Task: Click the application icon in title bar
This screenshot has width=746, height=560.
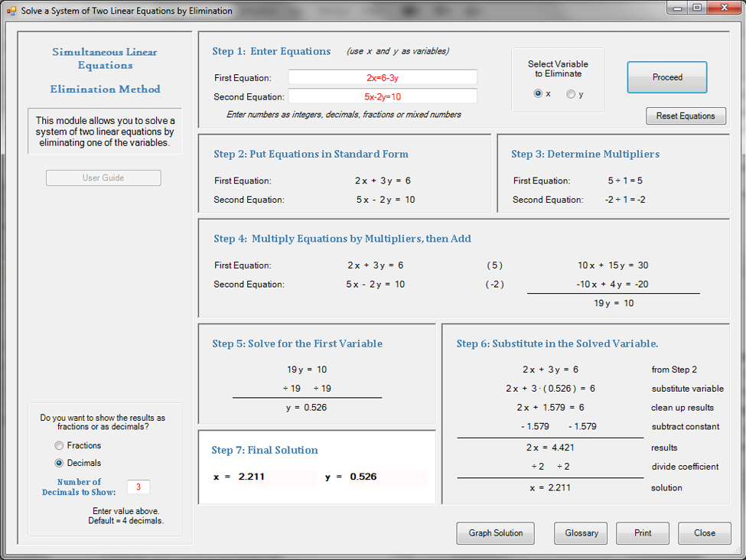Action: 11,11
